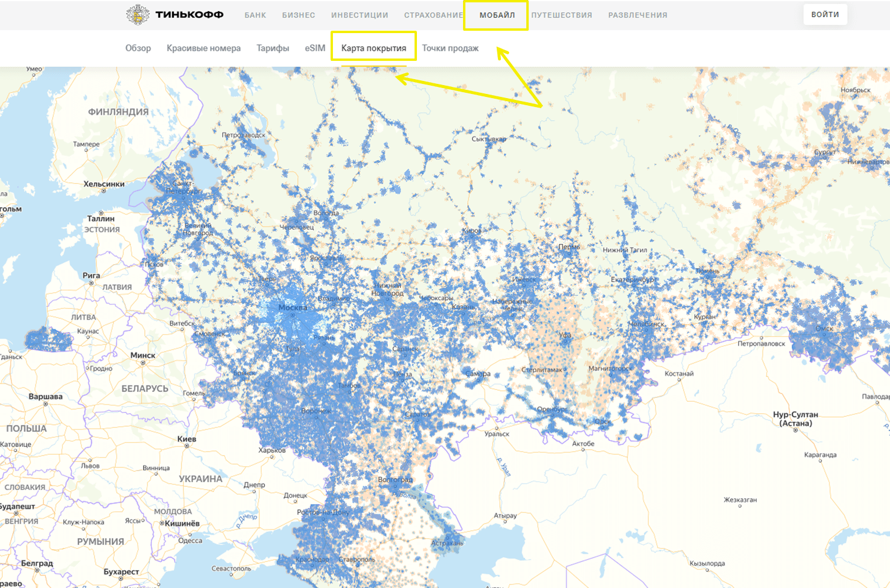This screenshot has width=890, height=588.
Task: Open the Развлечения section
Action: tap(637, 15)
